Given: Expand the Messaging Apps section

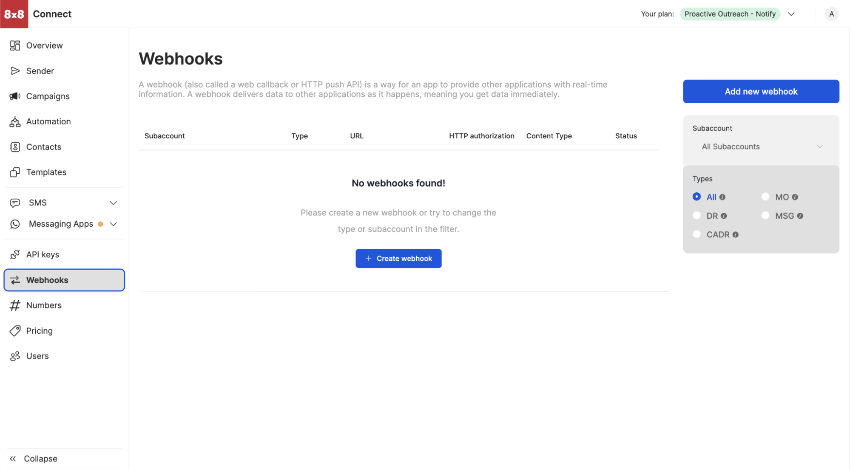Looking at the screenshot, I should click(x=113, y=224).
